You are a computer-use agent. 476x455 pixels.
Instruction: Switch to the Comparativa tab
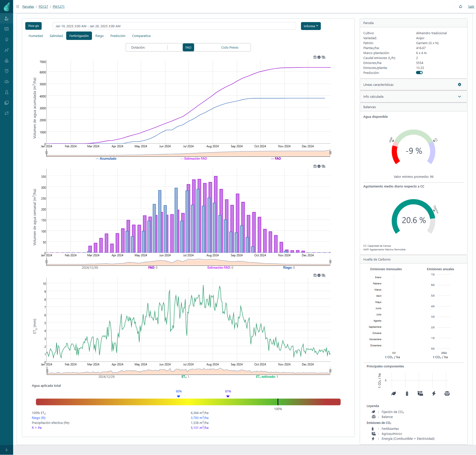coord(141,36)
